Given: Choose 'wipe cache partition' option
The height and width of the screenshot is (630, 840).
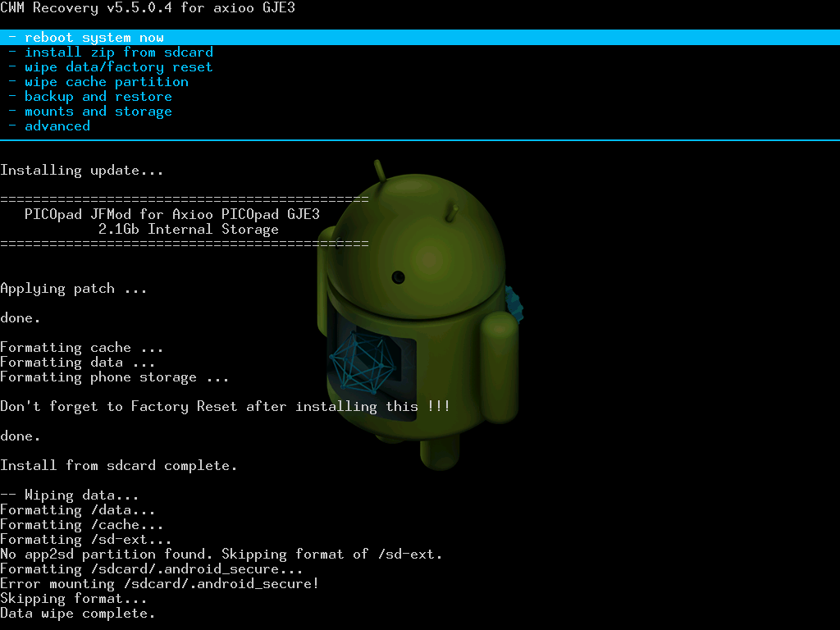Looking at the screenshot, I should pos(99,82).
